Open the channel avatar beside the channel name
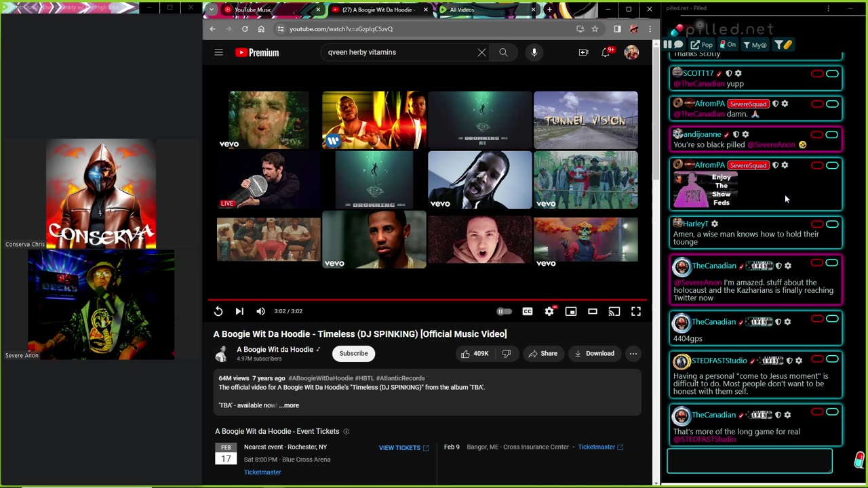The height and width of the screenshot is (488, 868). 221,353
